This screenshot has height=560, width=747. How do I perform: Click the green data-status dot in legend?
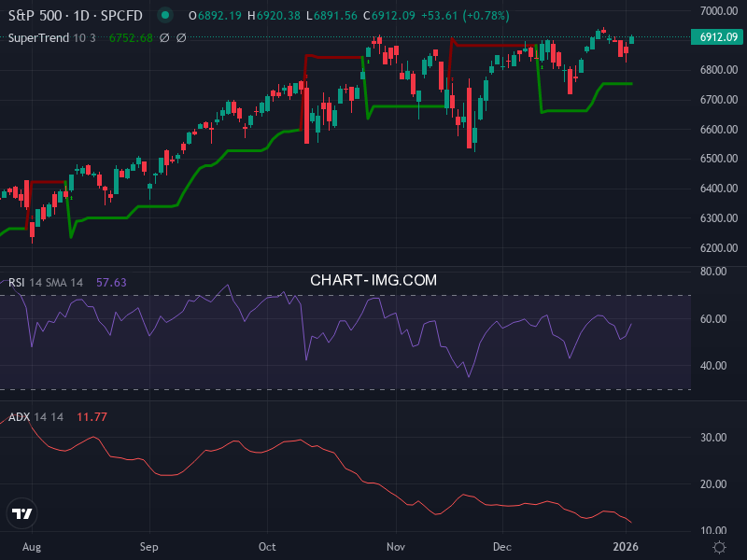click(x=165, y=15)
